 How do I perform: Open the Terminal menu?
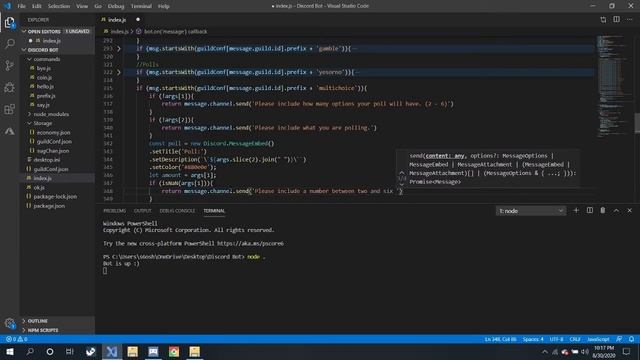(141, 6)
